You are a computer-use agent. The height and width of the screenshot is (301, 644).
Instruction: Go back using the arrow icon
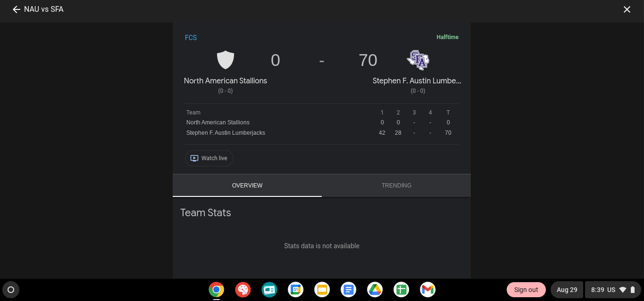point(17,9)
